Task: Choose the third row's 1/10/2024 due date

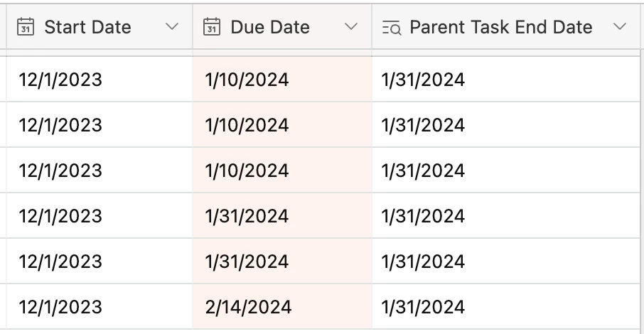Action: 282,170
